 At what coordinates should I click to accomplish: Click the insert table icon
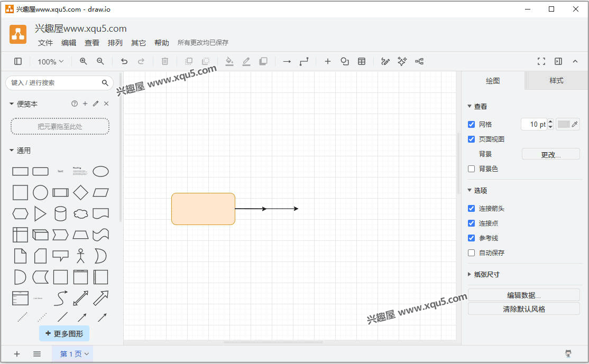362,61
